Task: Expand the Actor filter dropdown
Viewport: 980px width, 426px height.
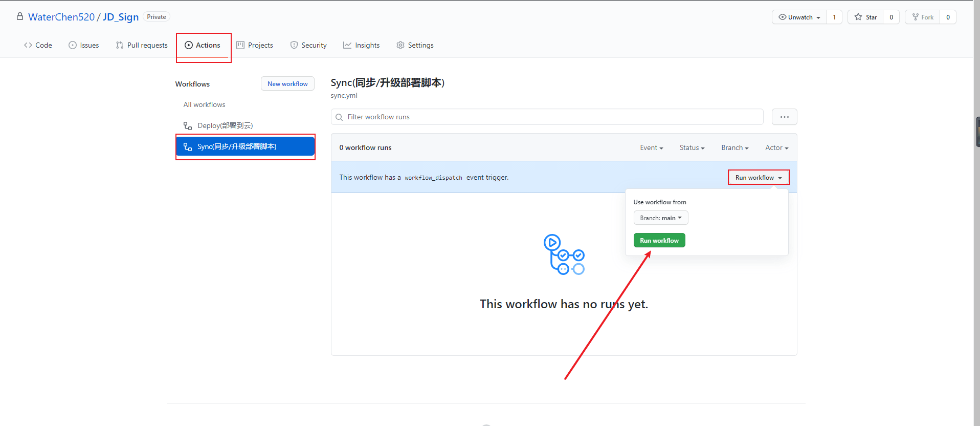Action: [776, 148]
